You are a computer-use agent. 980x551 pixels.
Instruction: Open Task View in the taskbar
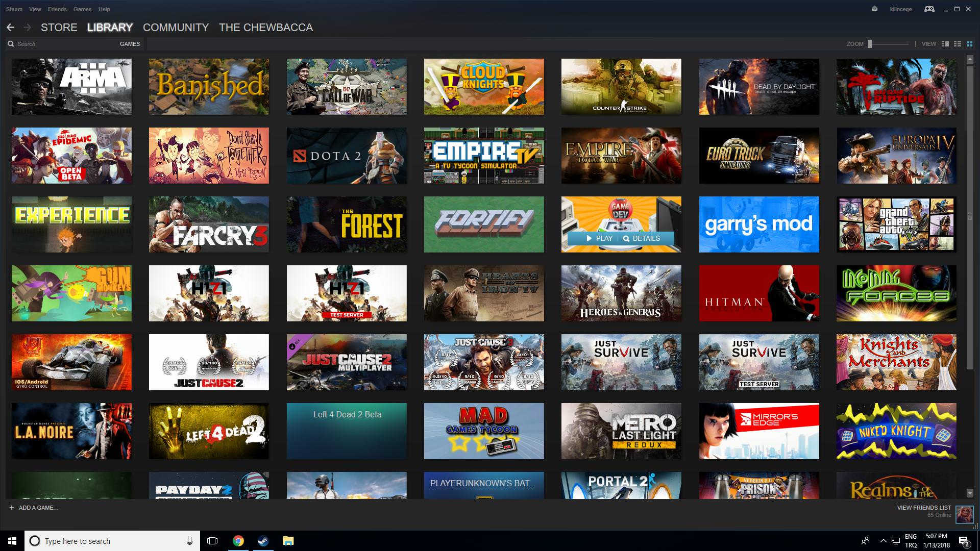point(212,541)
